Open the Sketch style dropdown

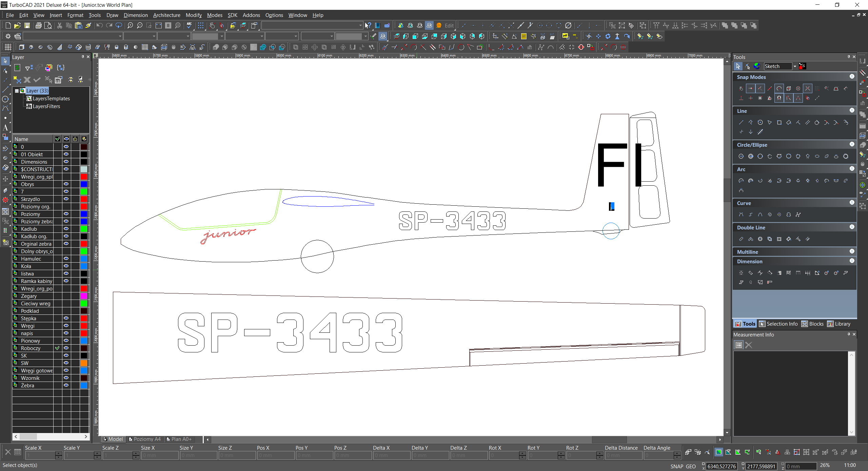tap(794, 66)
